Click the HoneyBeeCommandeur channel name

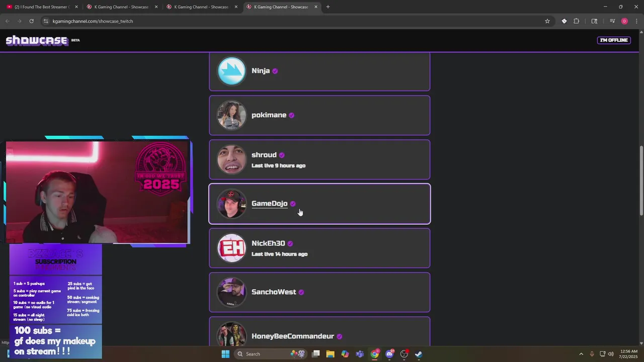(293, 336)
